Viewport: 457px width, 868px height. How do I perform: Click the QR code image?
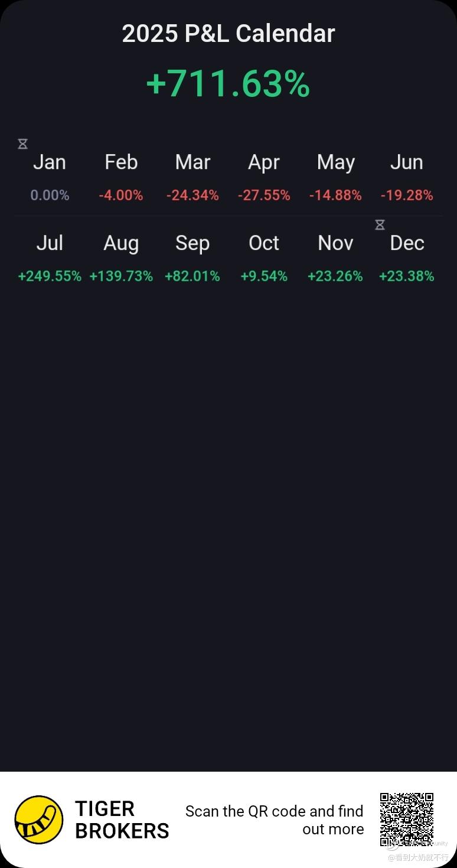pyautogui.click(x=407, y=820)
